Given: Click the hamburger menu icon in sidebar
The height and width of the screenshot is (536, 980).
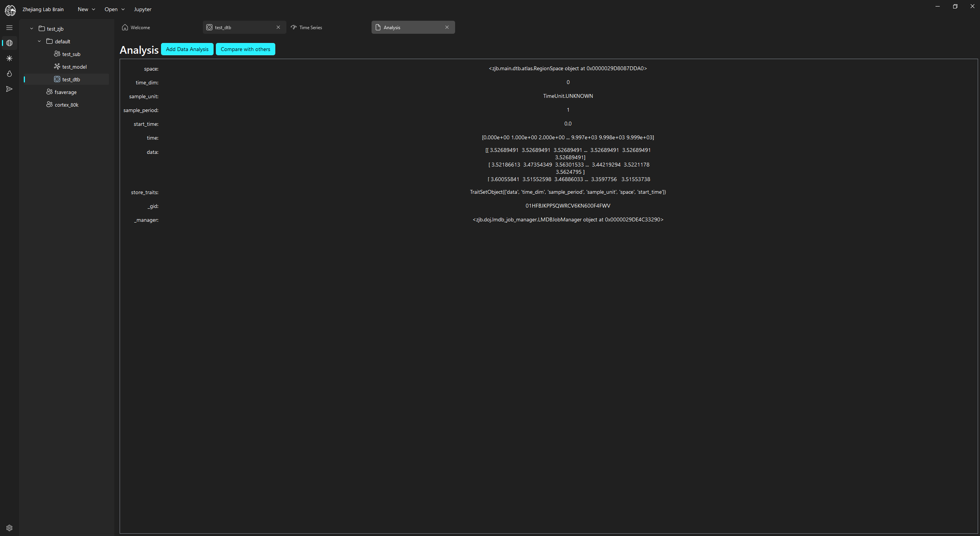Looking at the screenshot, I should click(x=10, y=28).
